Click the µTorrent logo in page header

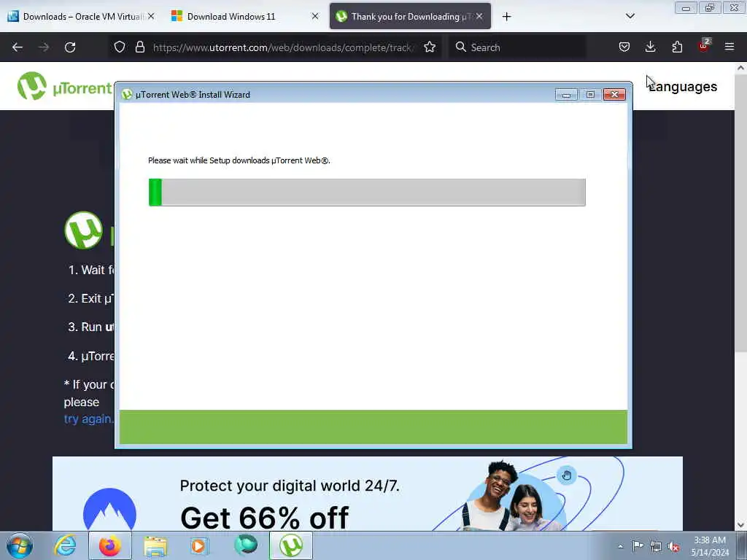click(65, 86)
